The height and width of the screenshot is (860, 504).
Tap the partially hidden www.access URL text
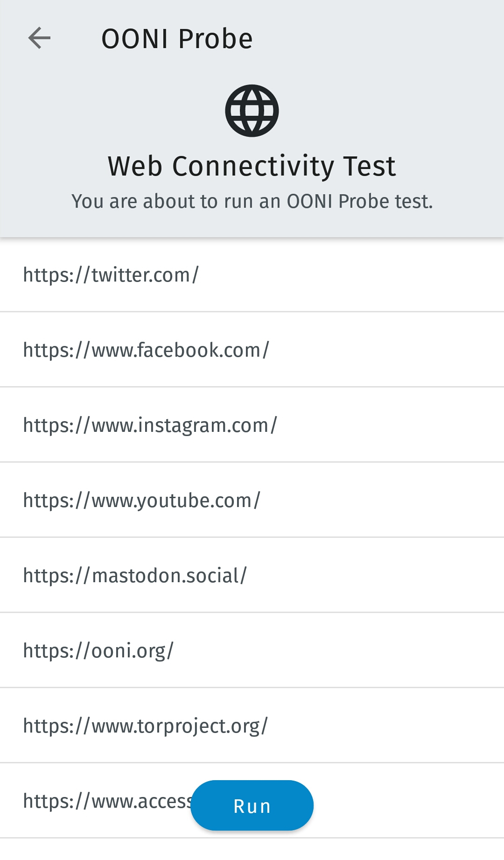[107, 801]
